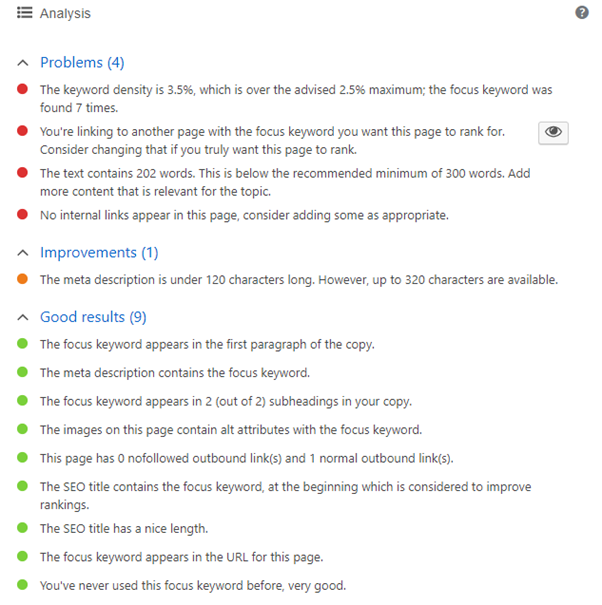Click red bullet beside linking to another page problem
This screenshot has width=602, height=605.
23,131
